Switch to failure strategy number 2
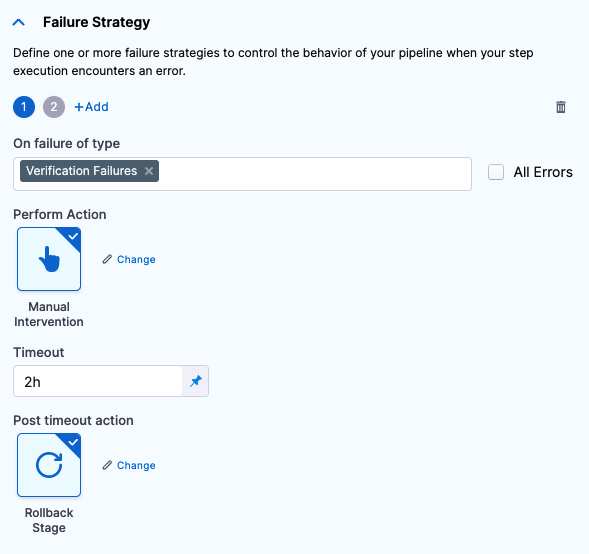Viewport: 589px width, 554px height. (x=54, y=107)
